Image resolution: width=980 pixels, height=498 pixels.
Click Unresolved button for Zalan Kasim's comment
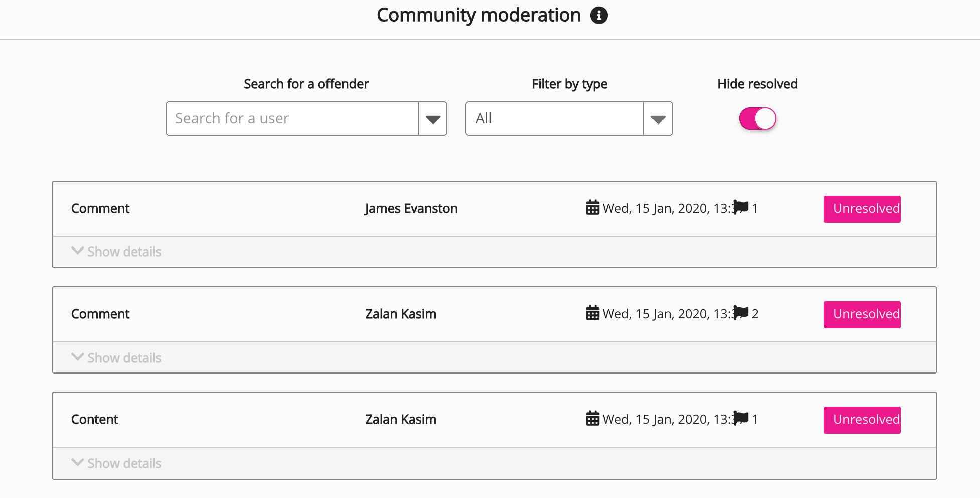coord(862,314)
